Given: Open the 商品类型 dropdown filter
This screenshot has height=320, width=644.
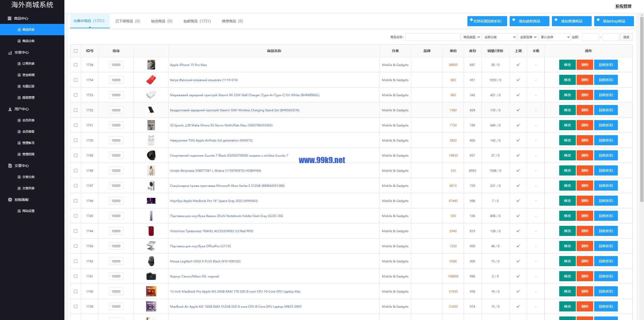Looking at the screenshot, I should click(471, 37).
